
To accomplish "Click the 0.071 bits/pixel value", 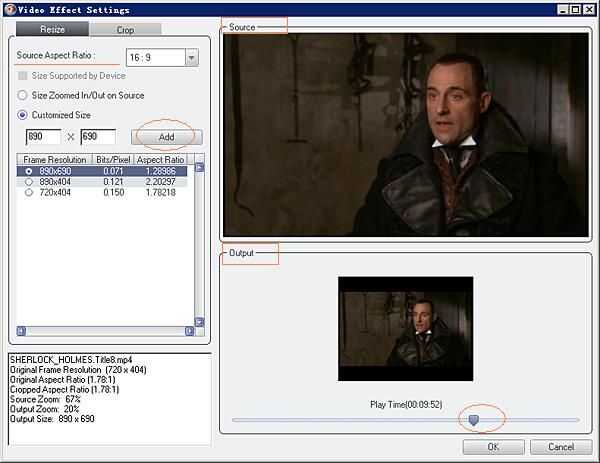I will point(113,171).
